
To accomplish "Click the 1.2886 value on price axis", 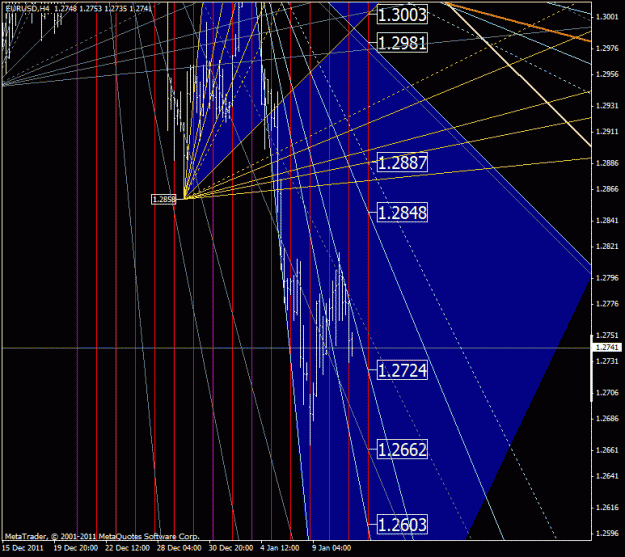I will (x=607, y=163).
